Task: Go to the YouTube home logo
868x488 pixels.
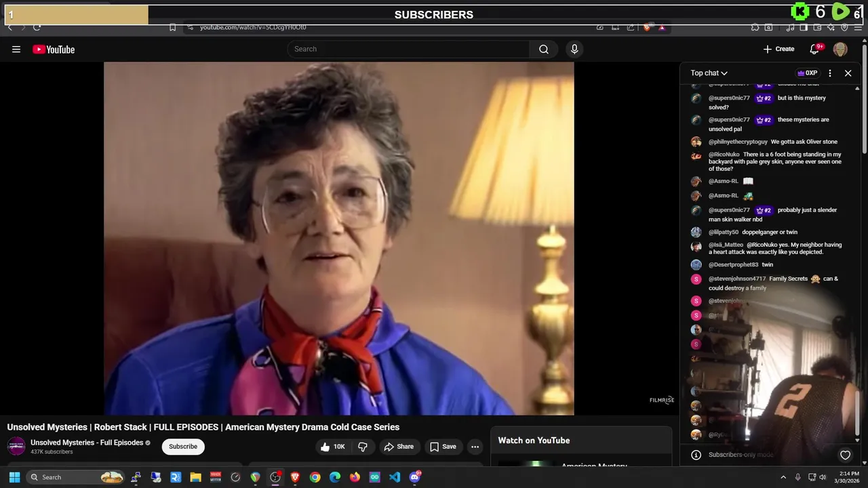Action: [x=54, y=49]
